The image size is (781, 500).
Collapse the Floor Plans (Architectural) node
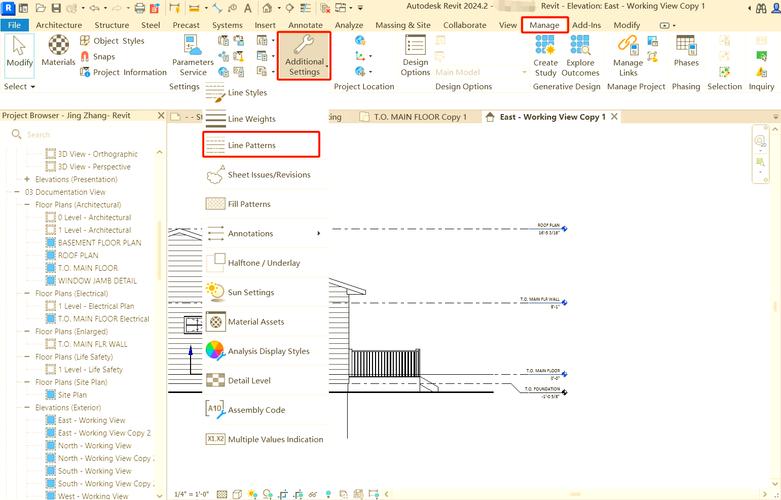28,205
